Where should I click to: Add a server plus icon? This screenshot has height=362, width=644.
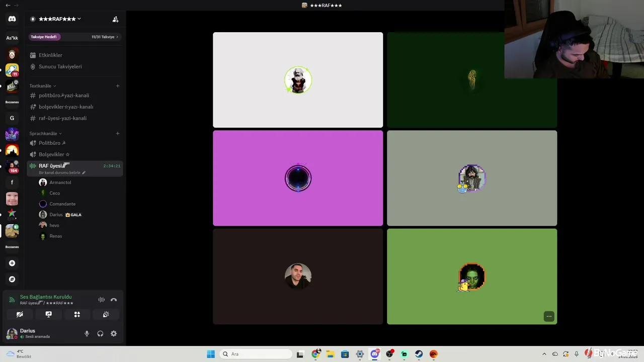[12, 263]
